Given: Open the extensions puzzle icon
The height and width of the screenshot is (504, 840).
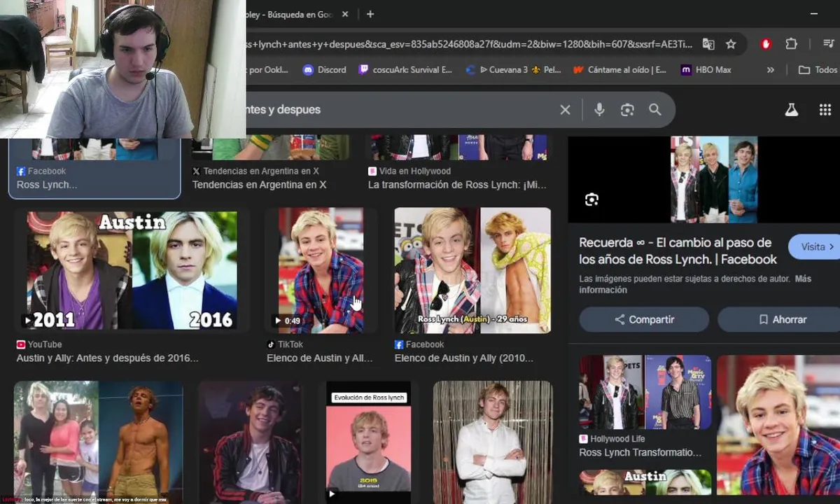Looking at the screenshot, I should [791, 44].
